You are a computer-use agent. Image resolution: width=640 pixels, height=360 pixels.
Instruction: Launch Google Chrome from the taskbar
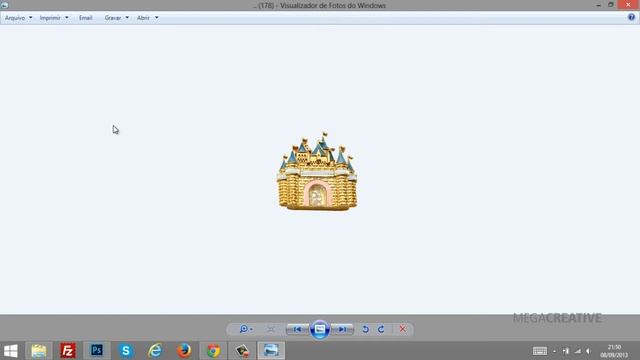tap(213, 351)
